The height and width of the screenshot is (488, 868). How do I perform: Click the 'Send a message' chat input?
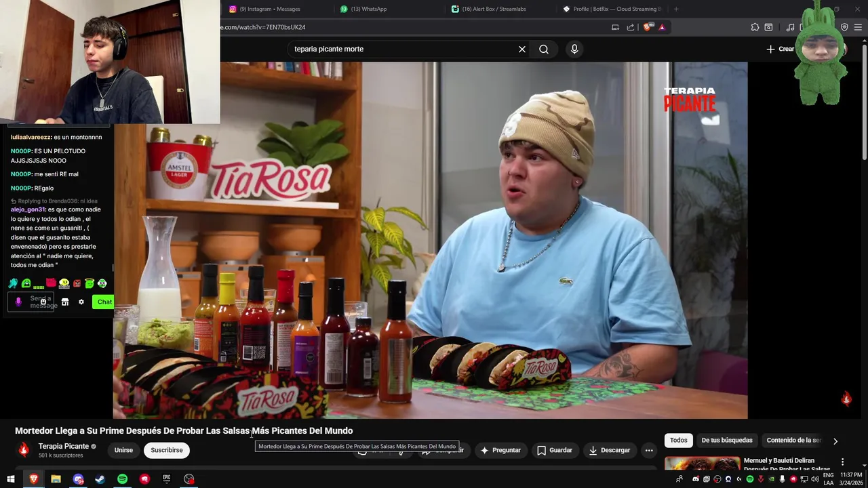click(x=31, y=302)
